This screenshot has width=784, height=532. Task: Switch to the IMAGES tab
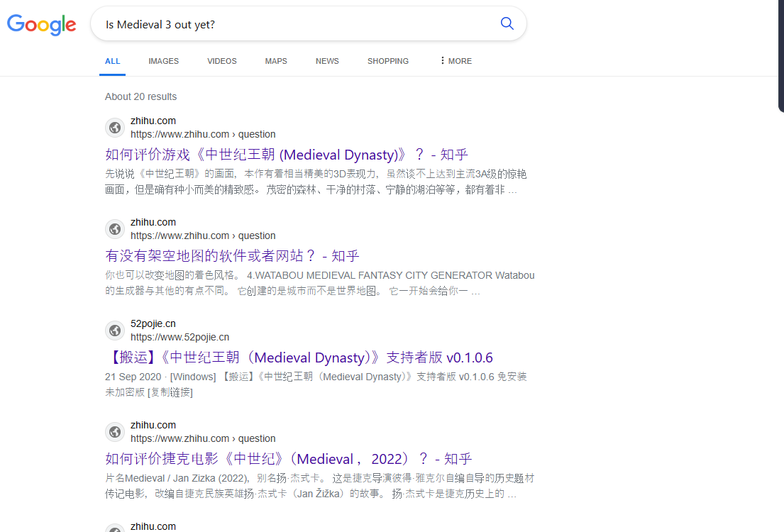coord(163,61)
